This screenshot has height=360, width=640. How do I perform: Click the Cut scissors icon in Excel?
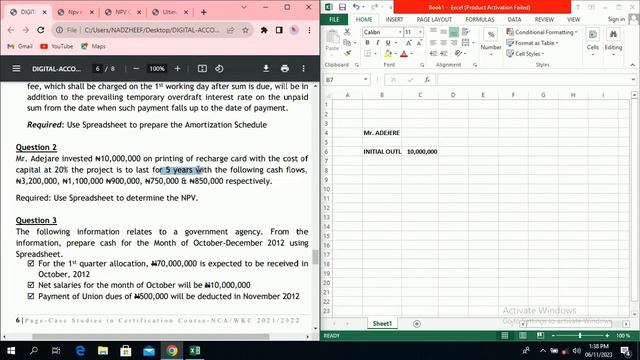[347, 32]
